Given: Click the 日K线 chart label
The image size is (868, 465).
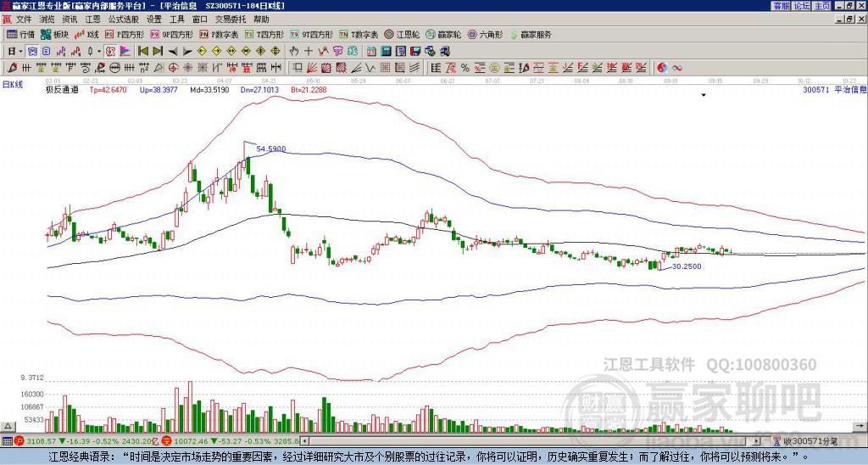Looking at the screenshot, I should (x=13, y=85).
